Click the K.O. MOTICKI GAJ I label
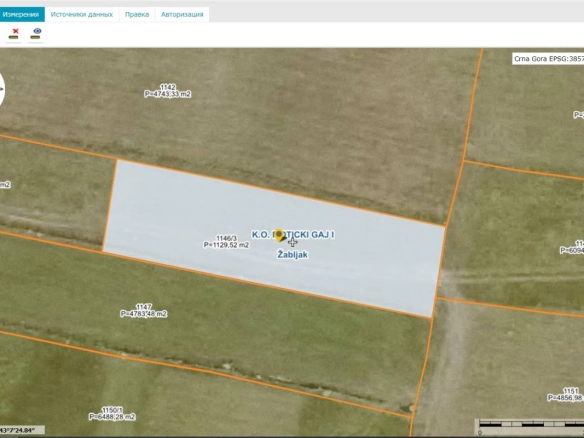The image size is (584, 438). tap(293, 235)
